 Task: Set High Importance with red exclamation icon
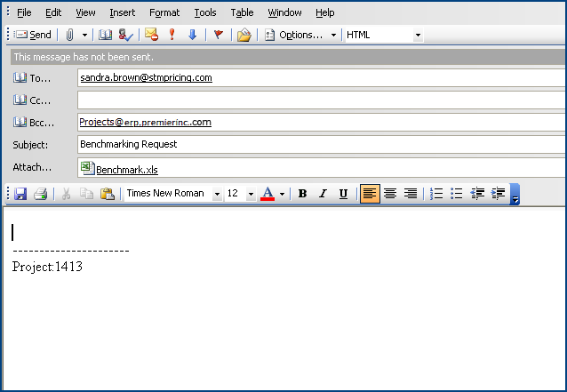coord(172,35)
